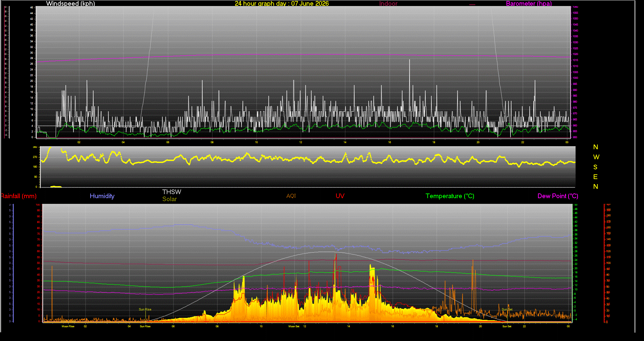Select the Indoor legend label

pyautogui.click(x=388, y=3)
